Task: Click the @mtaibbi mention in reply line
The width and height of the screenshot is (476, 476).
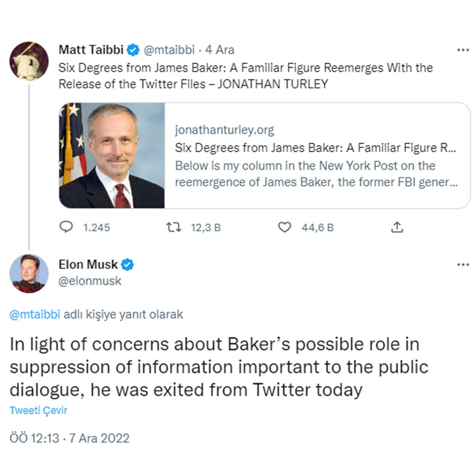Action: [x=35, y=315]
